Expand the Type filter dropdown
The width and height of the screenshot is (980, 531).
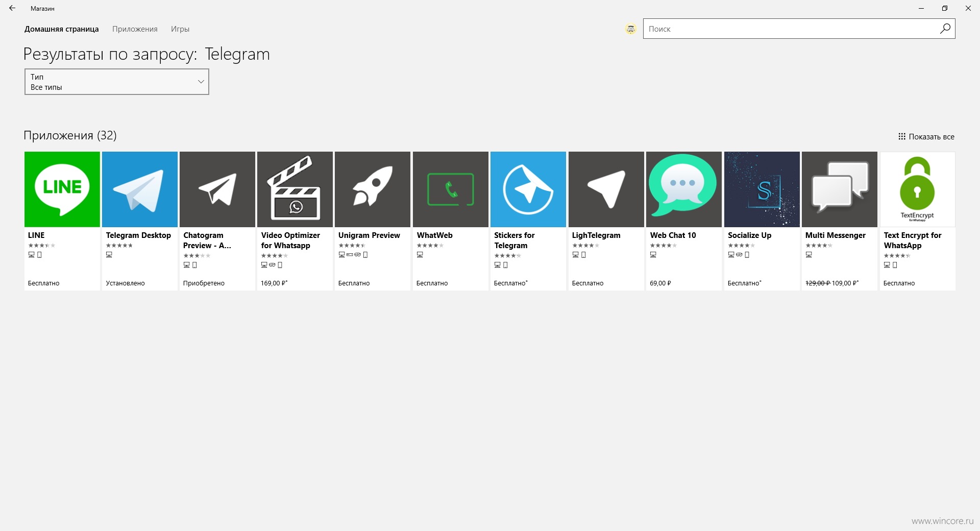click(x=117, y=82)
